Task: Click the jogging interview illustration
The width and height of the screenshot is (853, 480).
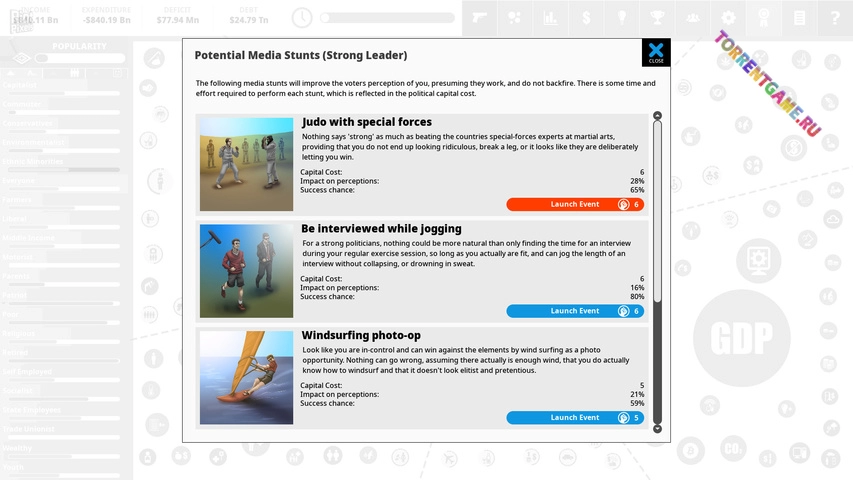Action: pos(246,271)
